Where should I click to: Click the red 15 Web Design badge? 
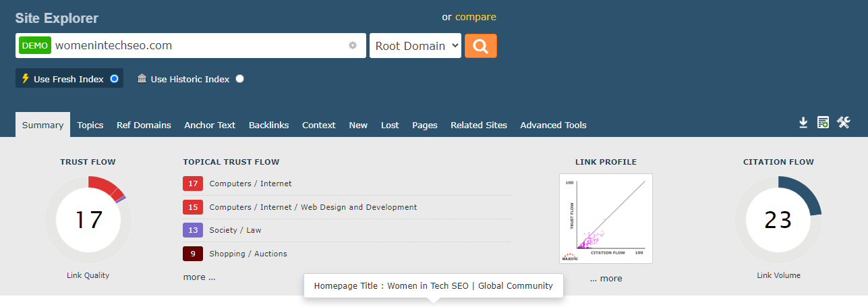click(193, 207)
